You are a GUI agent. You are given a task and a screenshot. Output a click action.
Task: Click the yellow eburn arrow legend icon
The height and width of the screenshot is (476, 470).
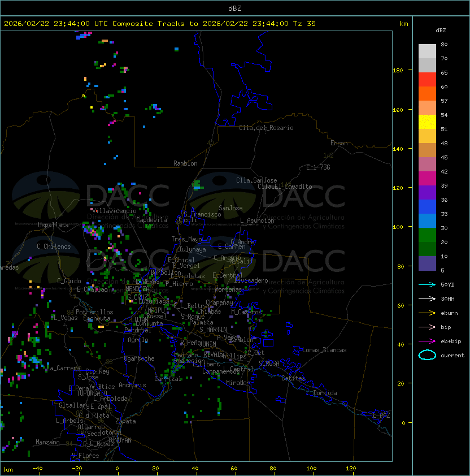pyautogui.click(x=427, y=313)
